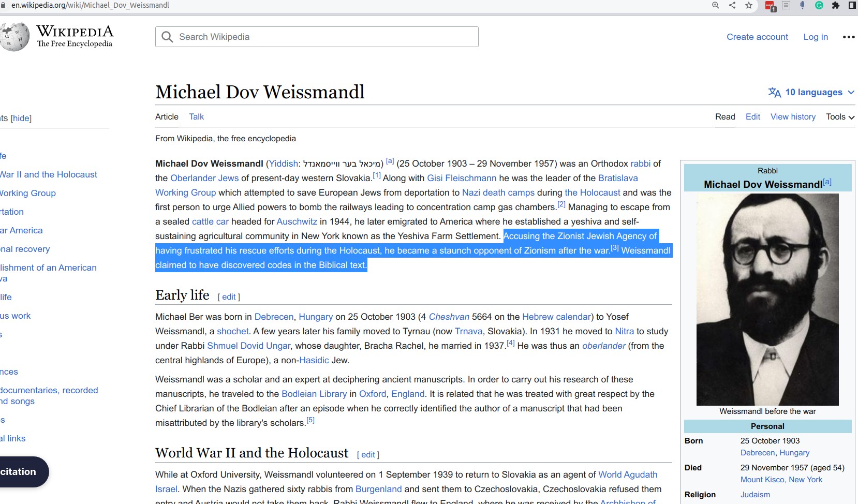
Task: Open the three-dot user menu
Action: tap(849, 37)
